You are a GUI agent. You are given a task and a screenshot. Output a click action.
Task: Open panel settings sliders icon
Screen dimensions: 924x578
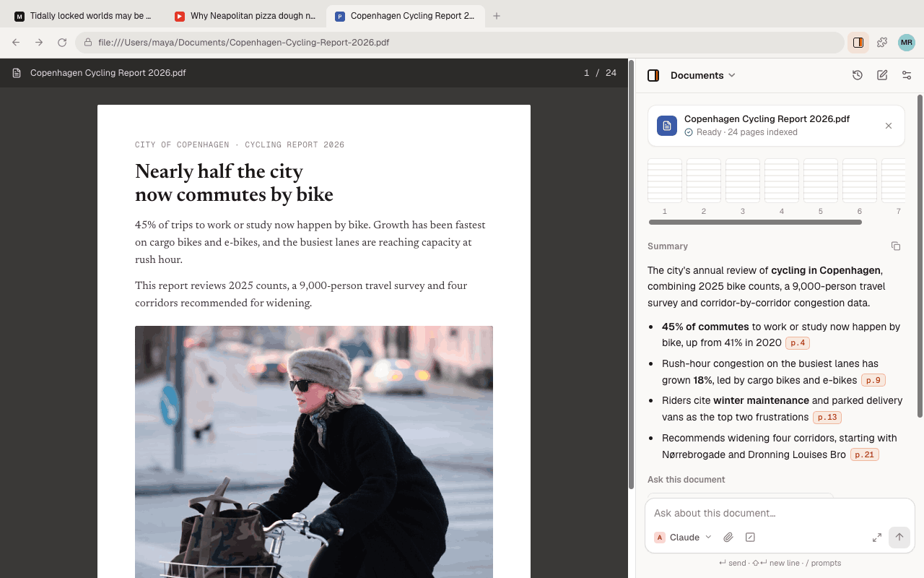[x=907, y=75]
